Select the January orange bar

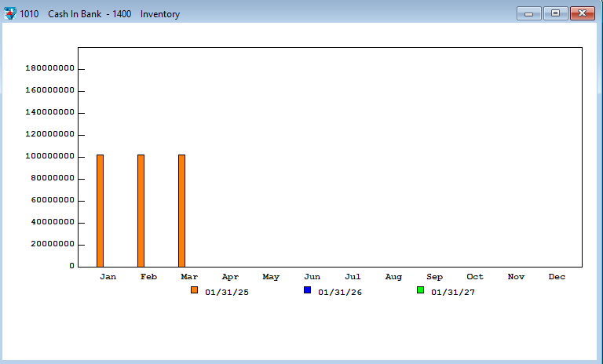pos(100,210)
